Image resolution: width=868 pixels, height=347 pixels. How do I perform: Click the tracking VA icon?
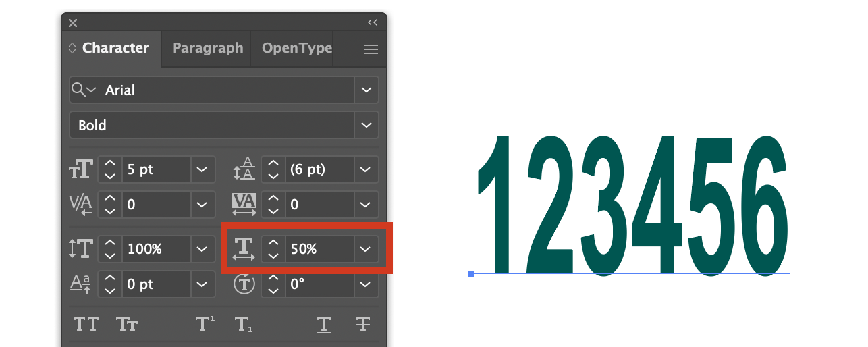pyautogui.click(x=244, y=204)
